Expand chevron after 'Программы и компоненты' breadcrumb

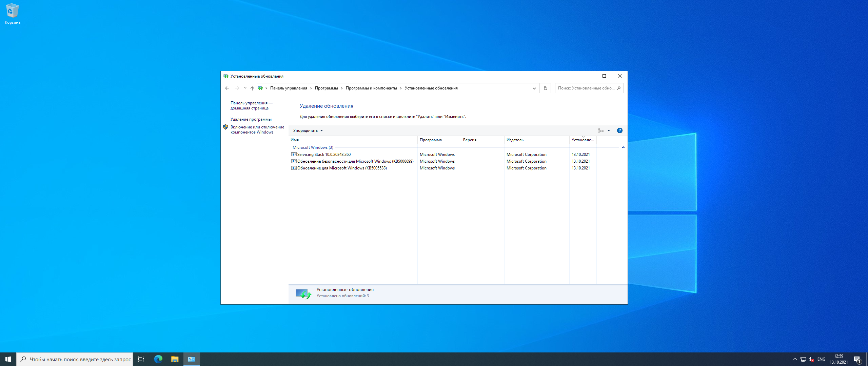[401, 88]
